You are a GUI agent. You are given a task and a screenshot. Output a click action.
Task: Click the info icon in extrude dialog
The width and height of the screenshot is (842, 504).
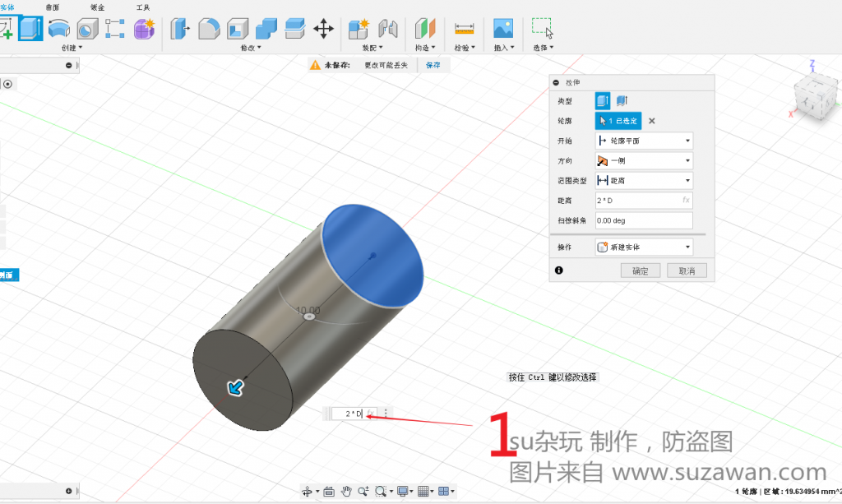tap(559, 270)
